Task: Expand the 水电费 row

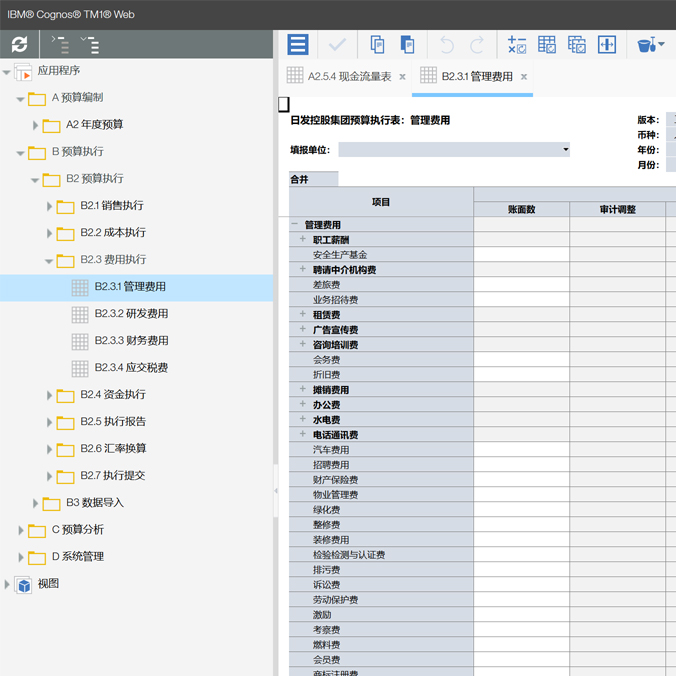Action: pyautogui.click(x=303, y=419)
